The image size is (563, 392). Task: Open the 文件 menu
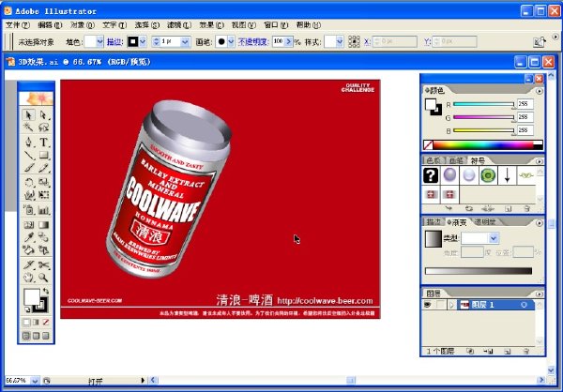pos(18,25)
